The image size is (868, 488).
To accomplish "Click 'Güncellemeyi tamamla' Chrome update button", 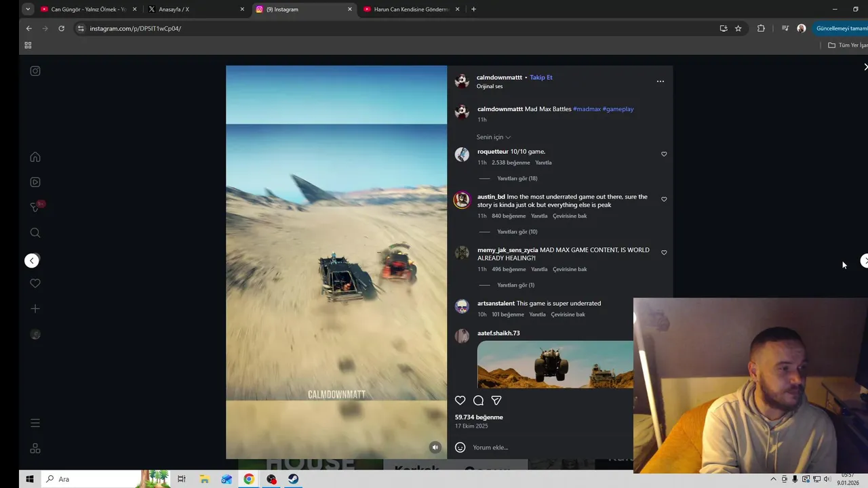I will [841, 28].
